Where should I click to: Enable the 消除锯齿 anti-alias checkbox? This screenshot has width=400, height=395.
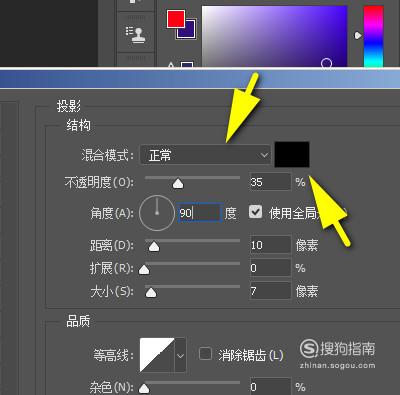(x=205, y=354)
